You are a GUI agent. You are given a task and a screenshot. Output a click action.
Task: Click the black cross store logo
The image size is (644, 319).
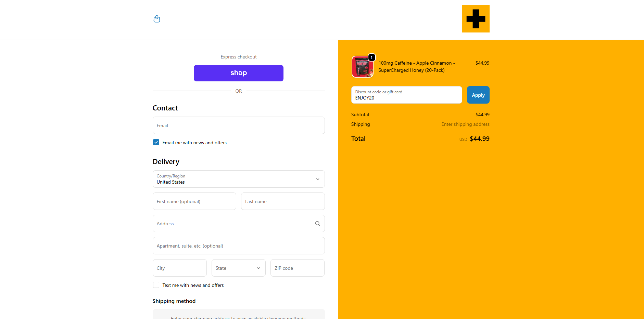476,19
